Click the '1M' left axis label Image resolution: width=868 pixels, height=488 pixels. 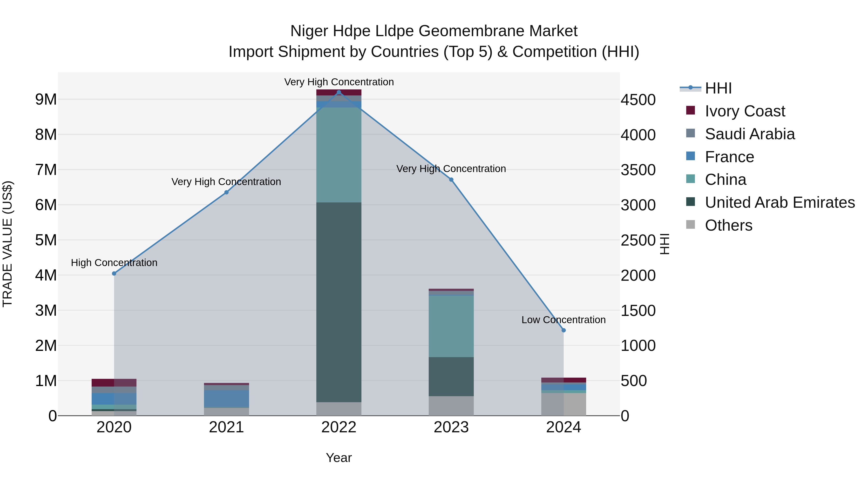46,381
